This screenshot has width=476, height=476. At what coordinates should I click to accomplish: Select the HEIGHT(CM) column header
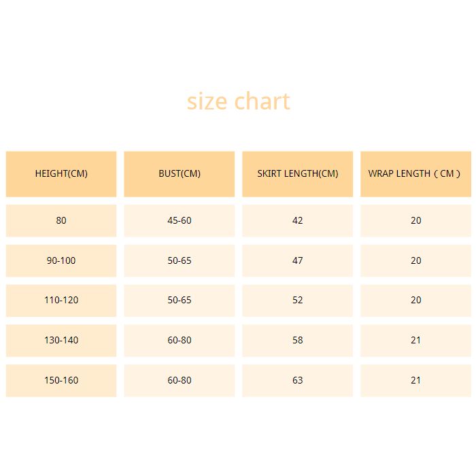pos(61,174)
